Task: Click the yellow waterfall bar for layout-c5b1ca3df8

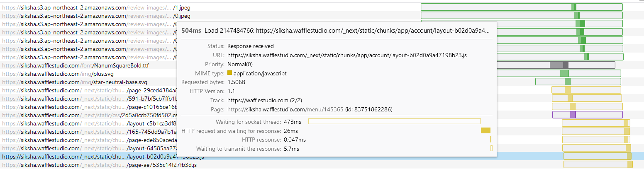Action: coord(596,123)
